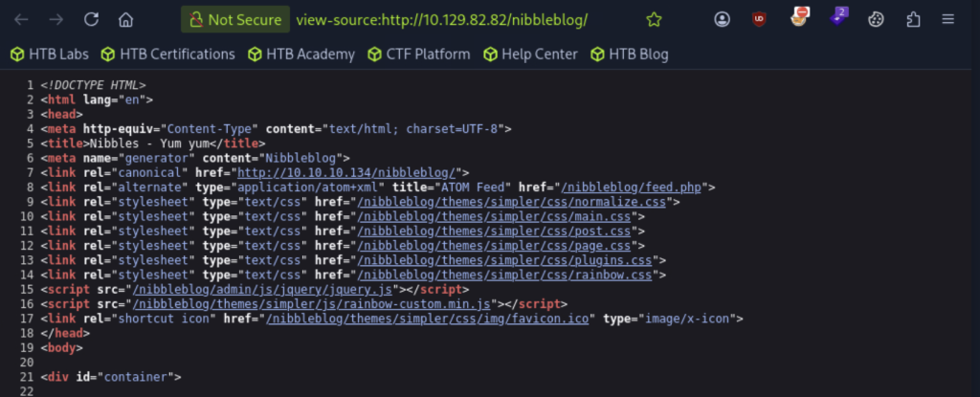
Task: Click the DOCTYPE HTML text on line 1
Action: (x=94, y=85)
